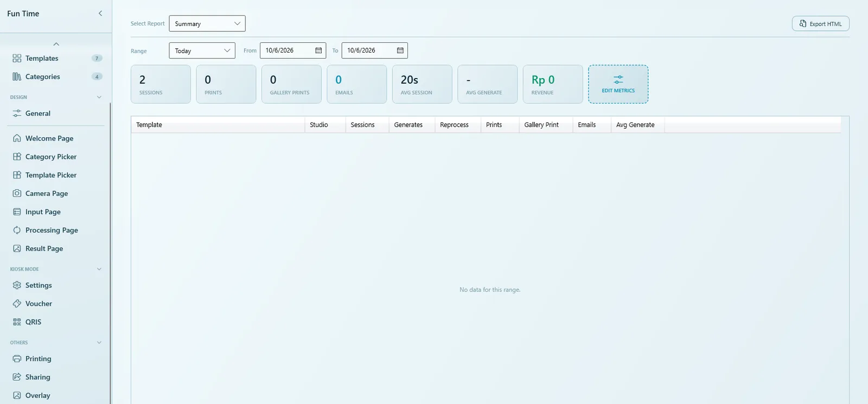The image size is (868, 404).
Task: Open the To date calendar picker
Action: 400,50
